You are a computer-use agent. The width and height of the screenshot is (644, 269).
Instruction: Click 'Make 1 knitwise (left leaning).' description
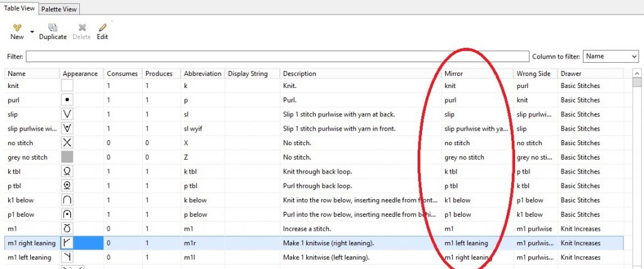coord(326,258)
